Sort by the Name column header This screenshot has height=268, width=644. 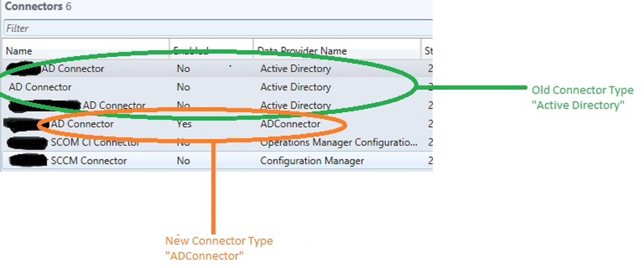19,51
